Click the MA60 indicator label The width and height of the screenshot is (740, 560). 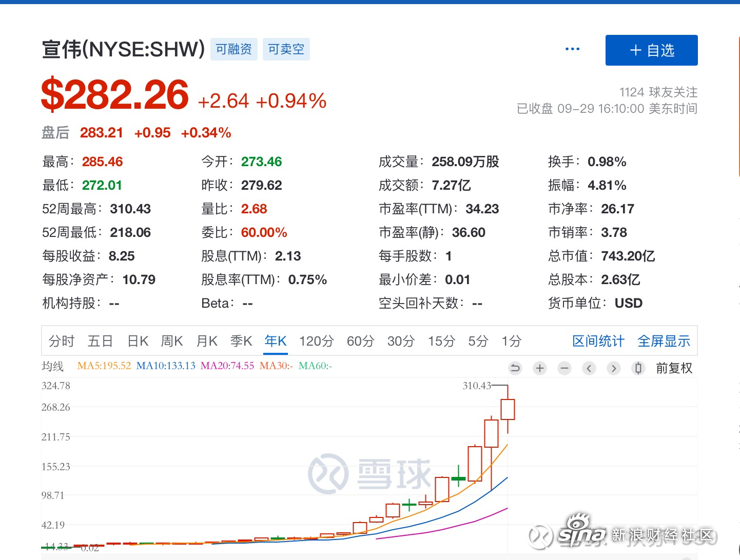315,366
